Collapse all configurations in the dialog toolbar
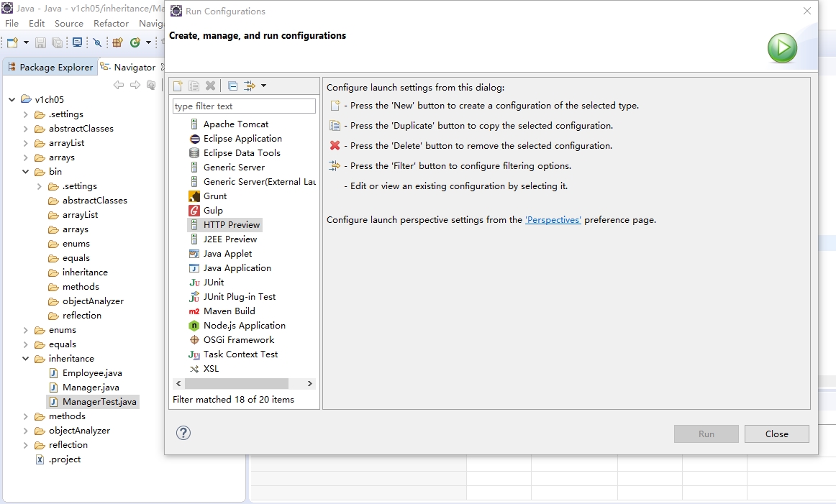Viewport: 836px width, 504px height. [232, 86]
